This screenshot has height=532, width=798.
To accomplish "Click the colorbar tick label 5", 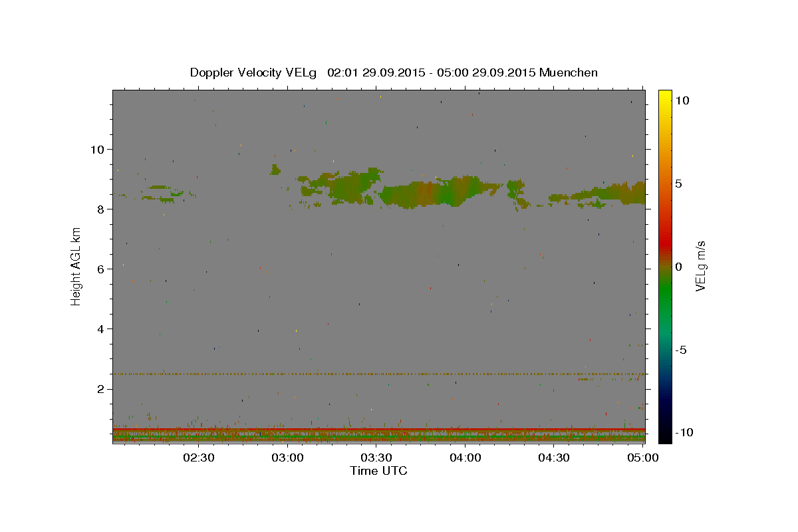I will [x=678, y=183].
